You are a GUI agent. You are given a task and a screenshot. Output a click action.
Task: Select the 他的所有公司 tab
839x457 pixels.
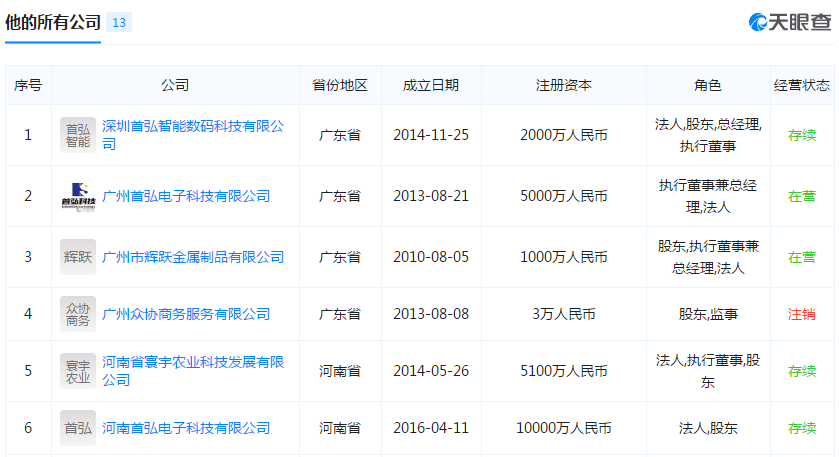[x=53, y=22]
